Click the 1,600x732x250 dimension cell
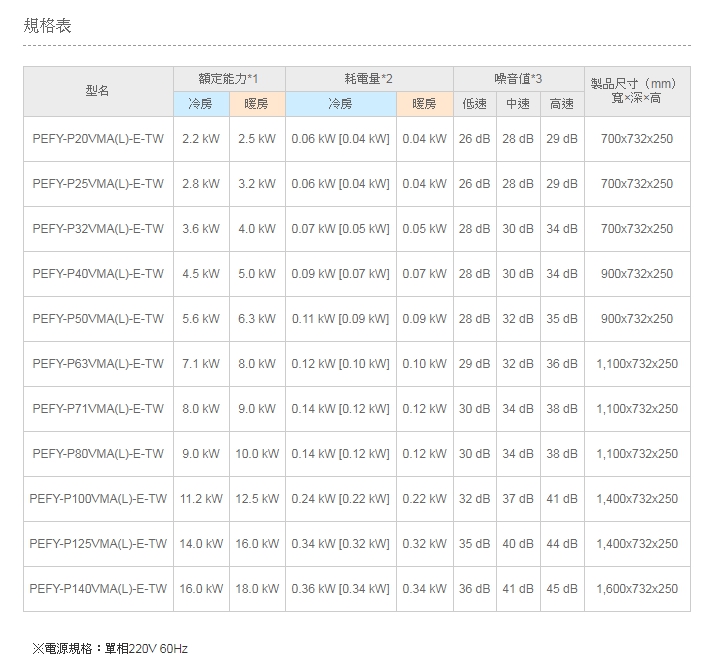 click(x=636, y=589)
